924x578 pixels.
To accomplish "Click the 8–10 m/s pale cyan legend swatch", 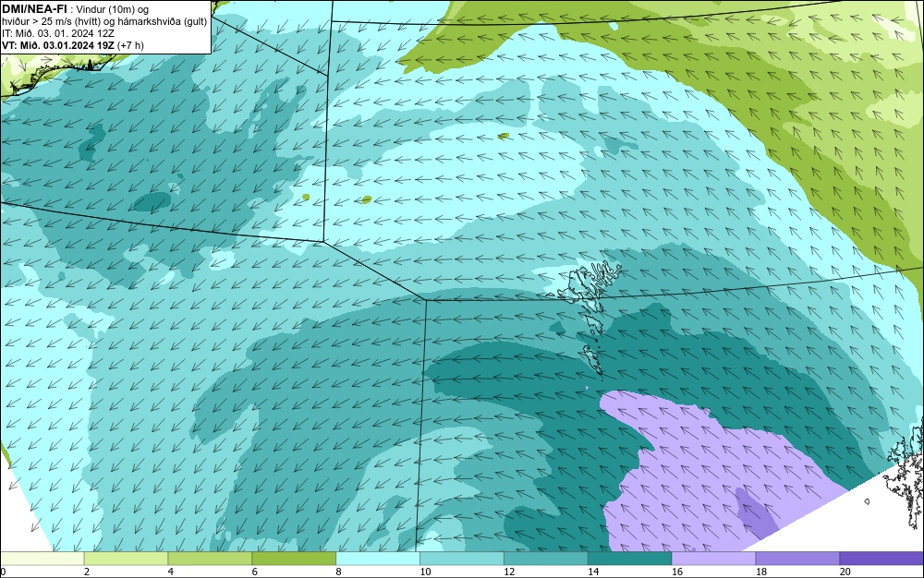I will tap(378, 559).
